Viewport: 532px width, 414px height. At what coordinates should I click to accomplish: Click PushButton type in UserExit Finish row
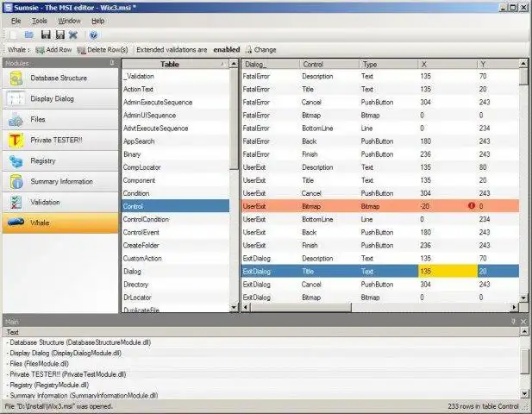389,245
